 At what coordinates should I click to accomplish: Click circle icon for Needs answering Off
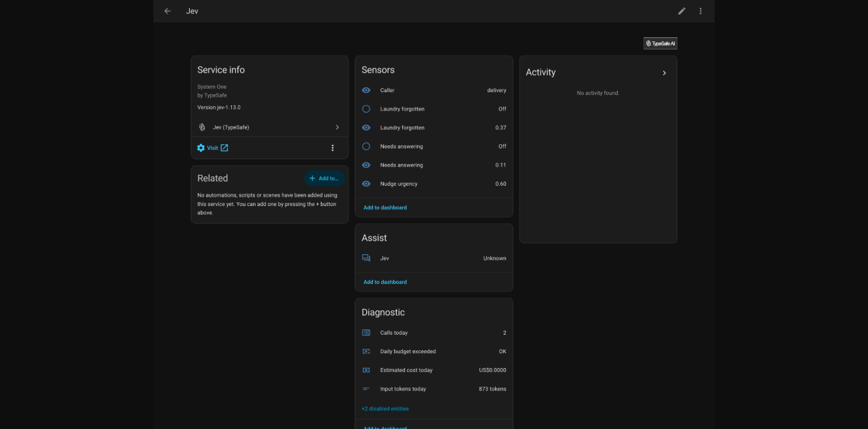click(366, 146)
